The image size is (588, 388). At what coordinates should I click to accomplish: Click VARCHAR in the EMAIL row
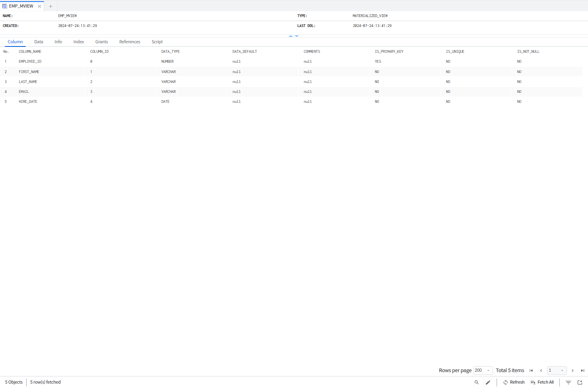click(168, 92)
